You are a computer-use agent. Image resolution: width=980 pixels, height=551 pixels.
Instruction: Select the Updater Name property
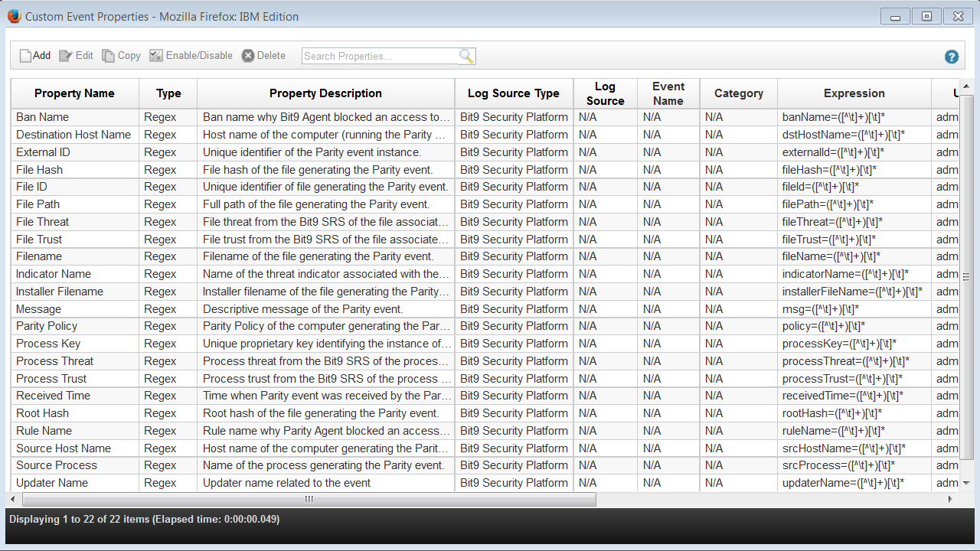click(52, 483)
